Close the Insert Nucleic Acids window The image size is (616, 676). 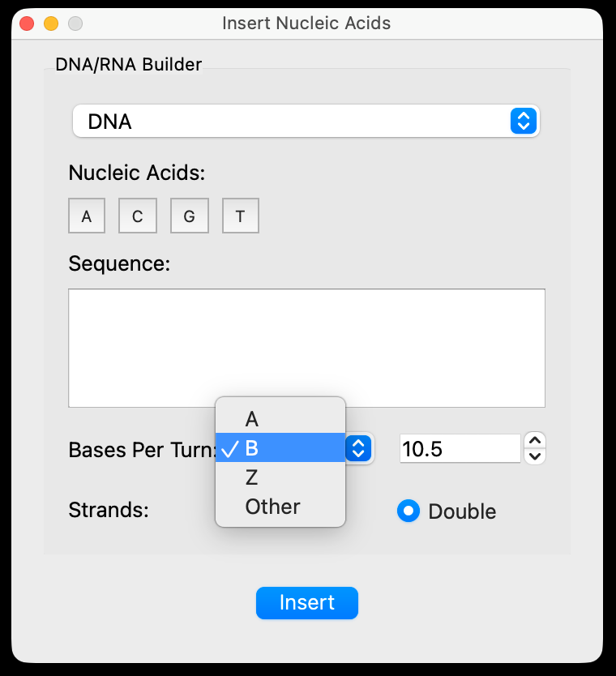27,24
